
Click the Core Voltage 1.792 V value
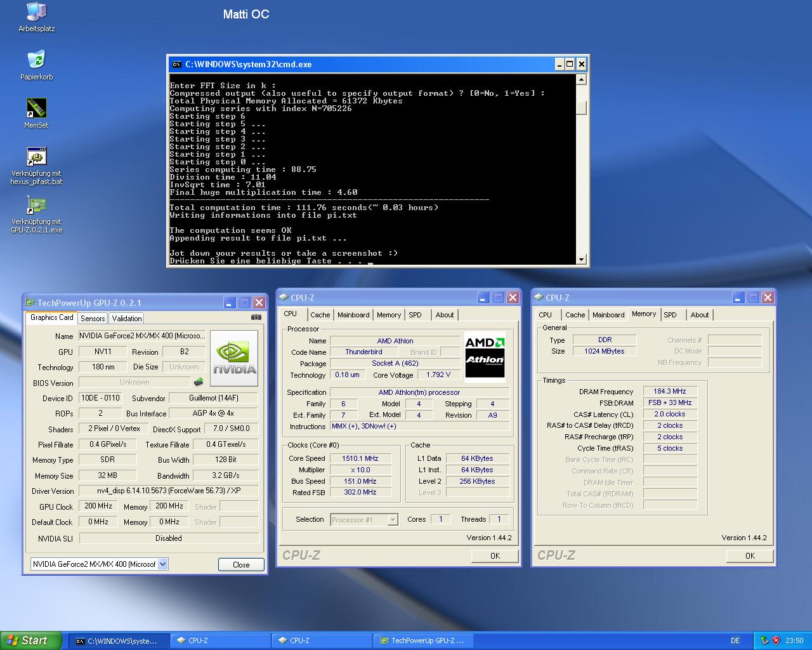click(x=438, y=375)
